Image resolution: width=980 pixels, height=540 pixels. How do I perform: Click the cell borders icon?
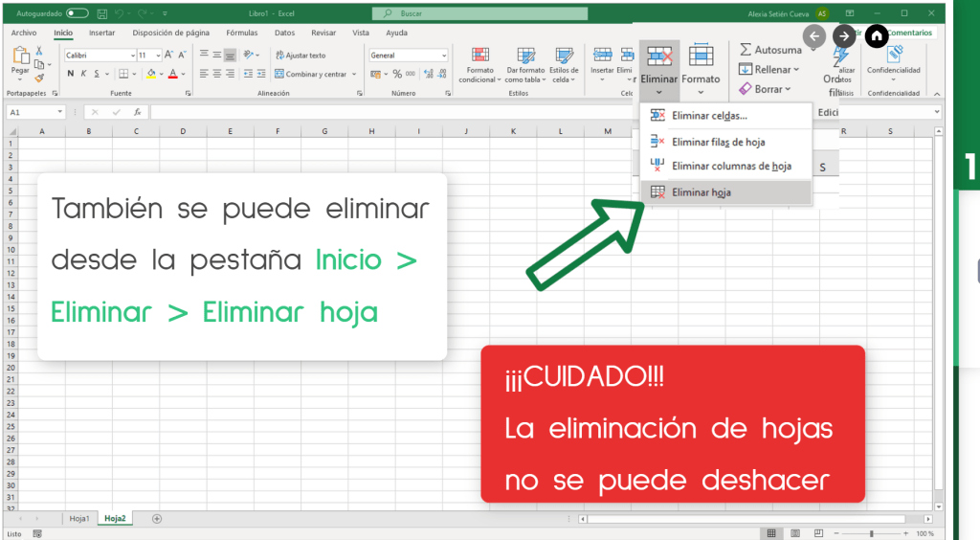click(x=123, y=74)
